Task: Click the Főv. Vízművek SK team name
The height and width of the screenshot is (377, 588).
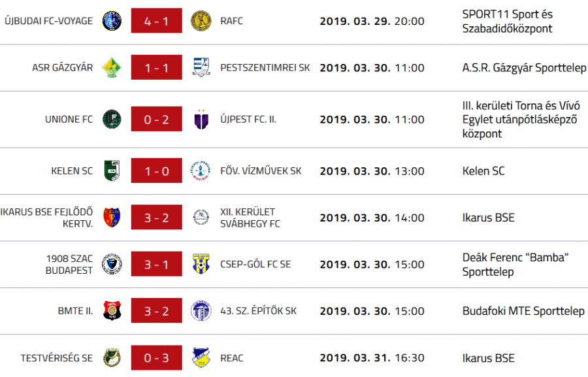Action: coord(261,171)
